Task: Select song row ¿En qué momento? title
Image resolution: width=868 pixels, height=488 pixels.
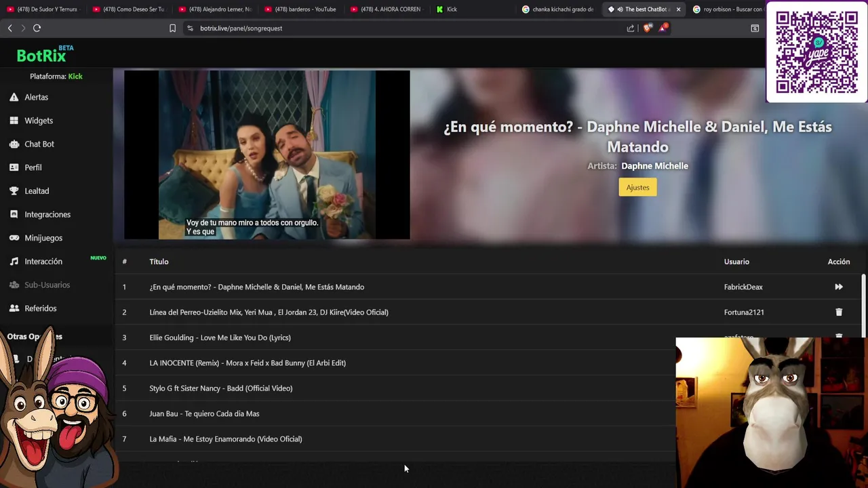Action: pyautogui.click(x=257, y=287)
